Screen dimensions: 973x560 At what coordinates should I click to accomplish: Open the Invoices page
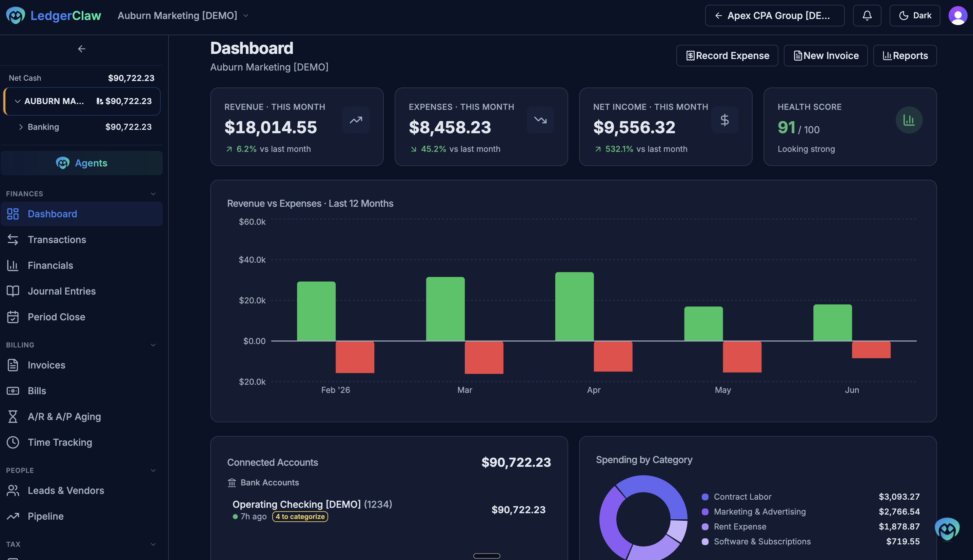(x=81, y=365)
